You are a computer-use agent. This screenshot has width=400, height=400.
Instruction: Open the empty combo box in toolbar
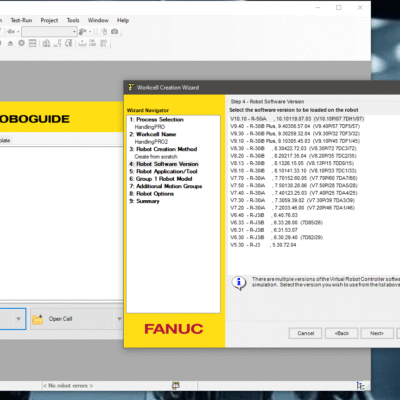point(49,32)
